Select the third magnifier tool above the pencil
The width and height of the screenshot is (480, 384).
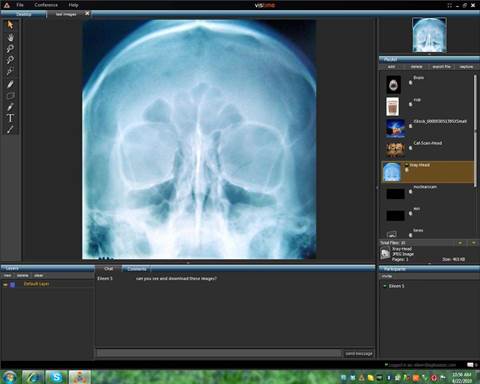point(10,71)
